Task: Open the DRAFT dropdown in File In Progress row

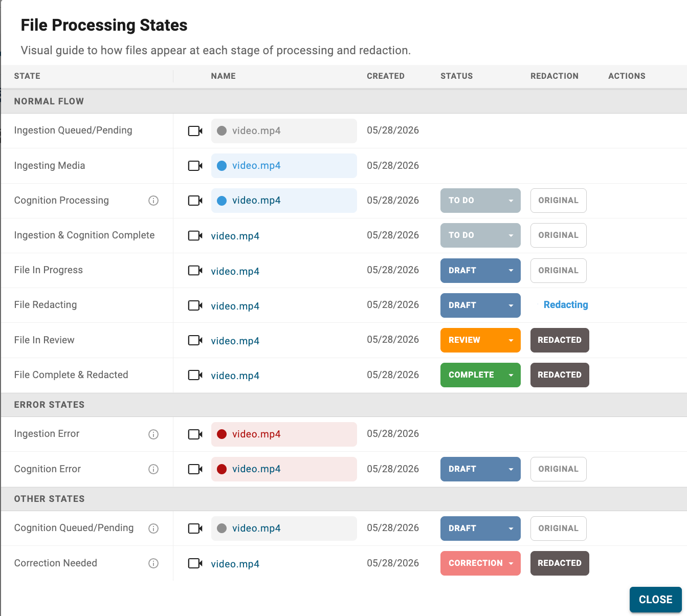Action: [480, 271]
